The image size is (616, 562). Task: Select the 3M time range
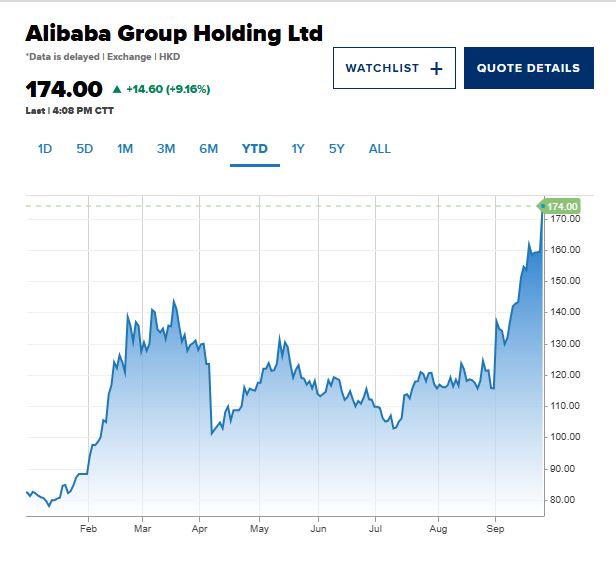point(166,149)
